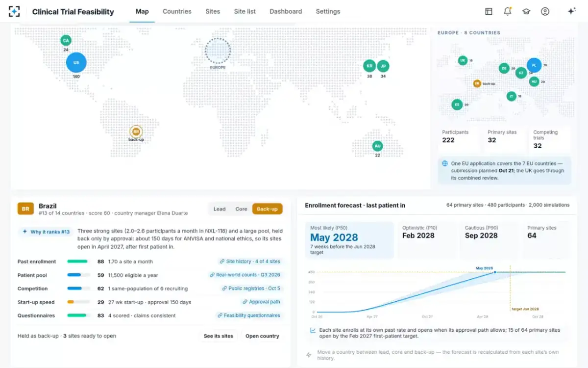Open the Public registries Oct 5 link
588x368 pixels.
pos(251,289)
